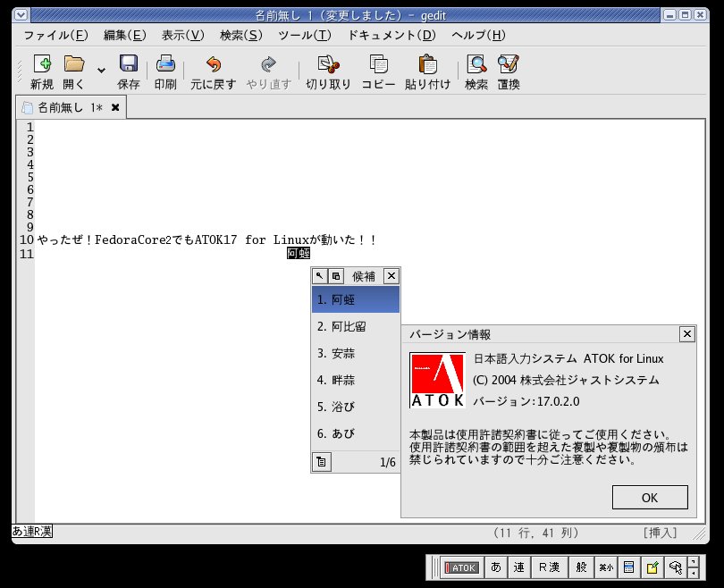Open the ツール(T) menu

pos(305,35)
